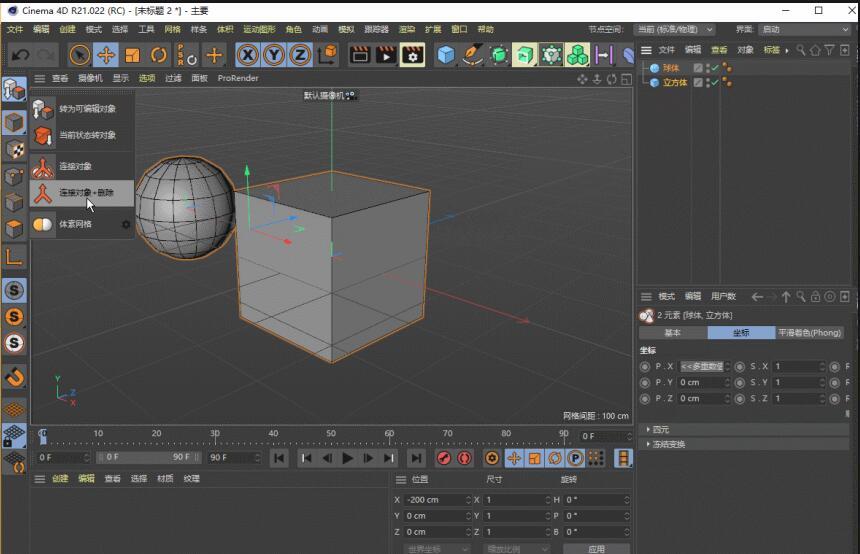This screenshot has width=860, height=554.
Task: Click the Scale tool icon
Action: (x=132, y=55)
